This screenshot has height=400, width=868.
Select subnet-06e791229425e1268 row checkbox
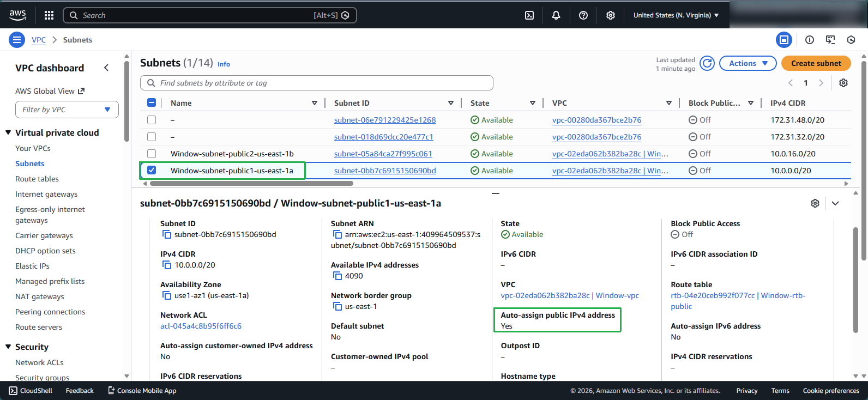click(x=152, y=120)
